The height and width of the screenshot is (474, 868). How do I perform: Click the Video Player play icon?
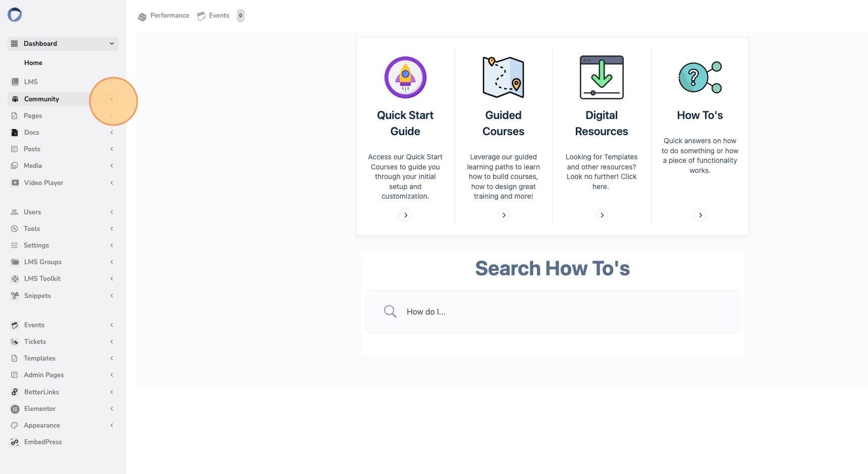pyautogui.click(x=15, y=183)
